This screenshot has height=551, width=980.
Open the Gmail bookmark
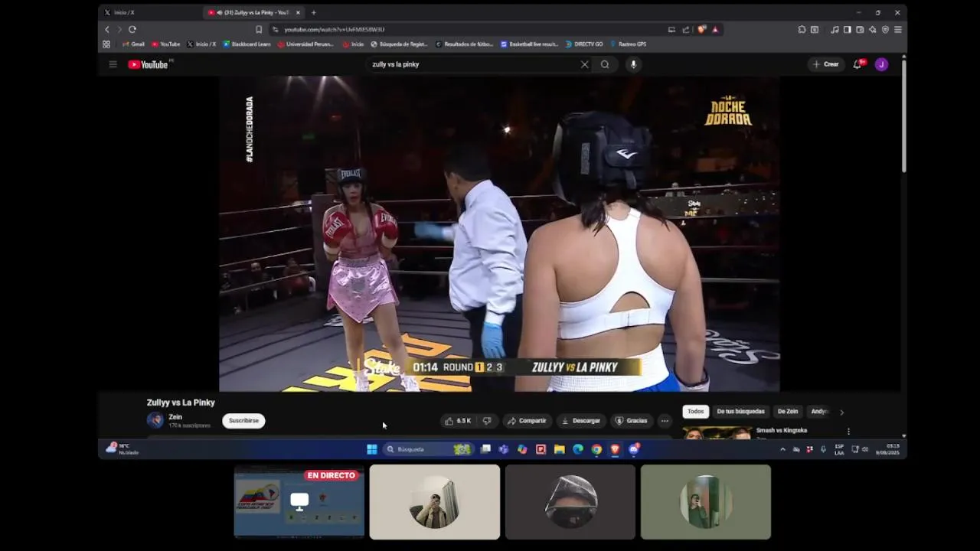pos(133,44)
